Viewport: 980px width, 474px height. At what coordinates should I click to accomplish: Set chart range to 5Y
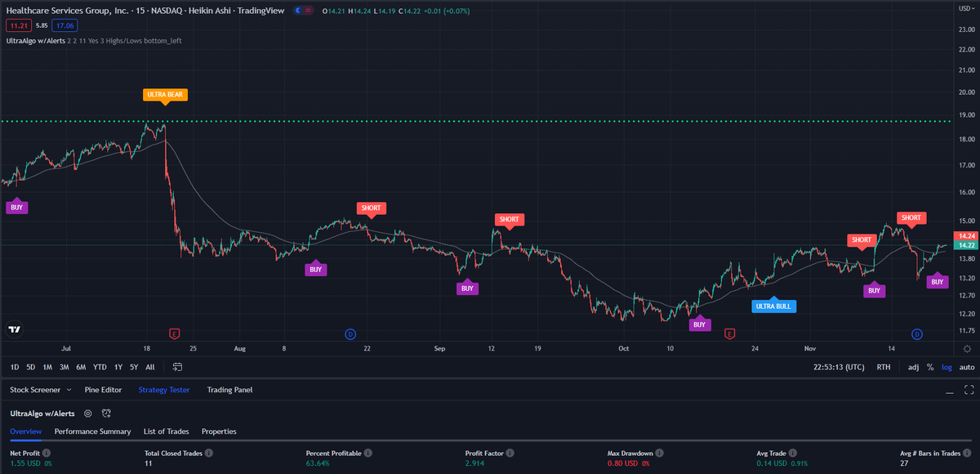pos(134,367)
